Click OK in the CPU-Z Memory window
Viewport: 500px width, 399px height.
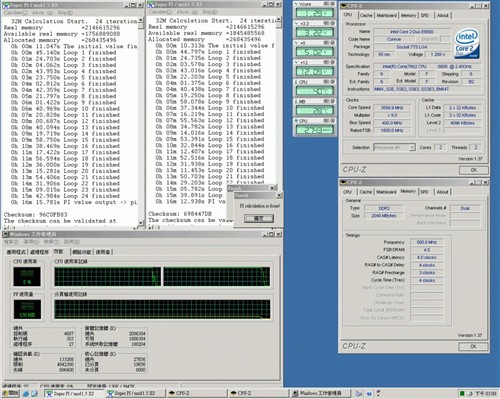(473, 347)
